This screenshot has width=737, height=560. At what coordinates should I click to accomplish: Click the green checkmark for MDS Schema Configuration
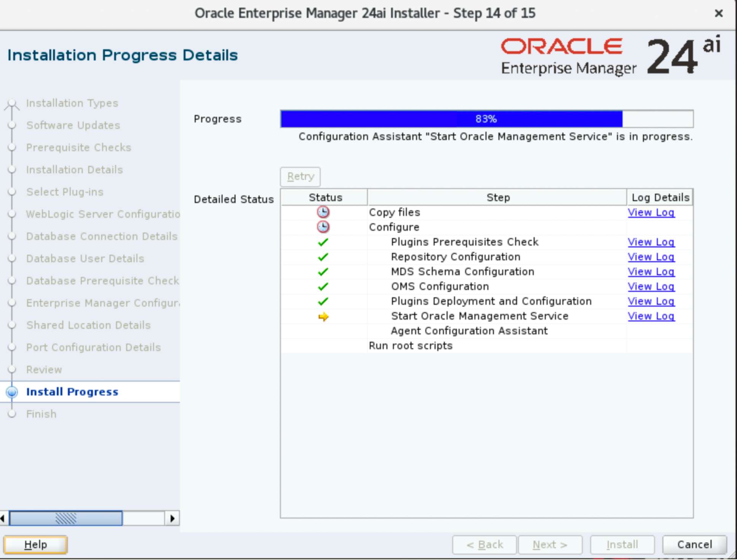pyautogui.click(x=323, y=272)
